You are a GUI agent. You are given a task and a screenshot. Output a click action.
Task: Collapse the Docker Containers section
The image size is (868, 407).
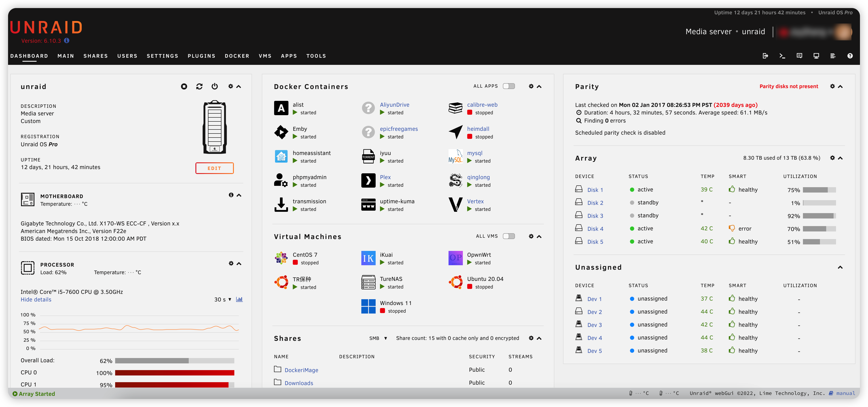[x=539, y=87]
